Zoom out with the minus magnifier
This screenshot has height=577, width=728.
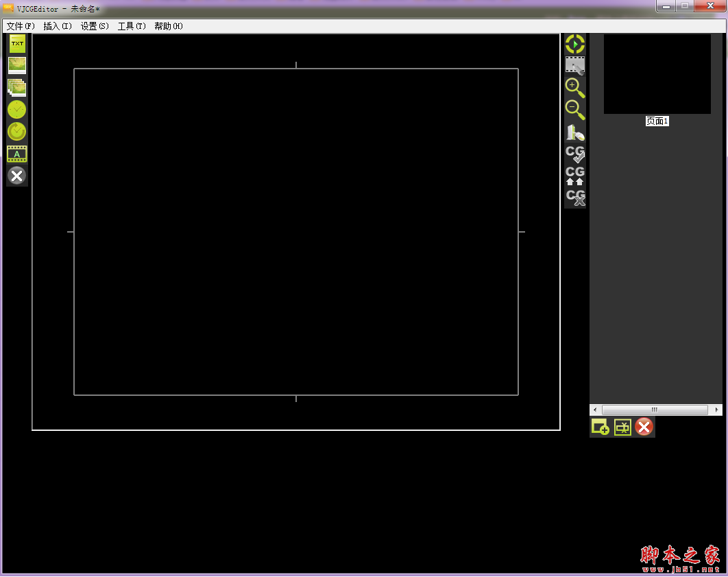(x=574, y=110)
